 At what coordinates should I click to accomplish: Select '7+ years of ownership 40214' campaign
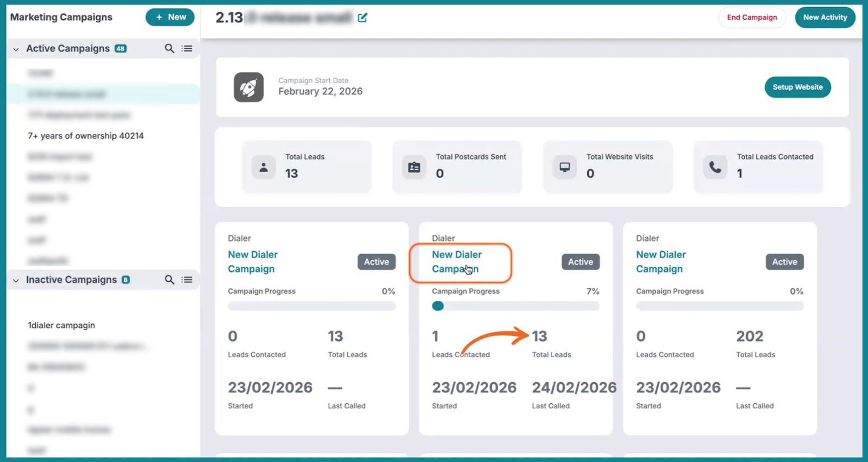click(86, 136)
